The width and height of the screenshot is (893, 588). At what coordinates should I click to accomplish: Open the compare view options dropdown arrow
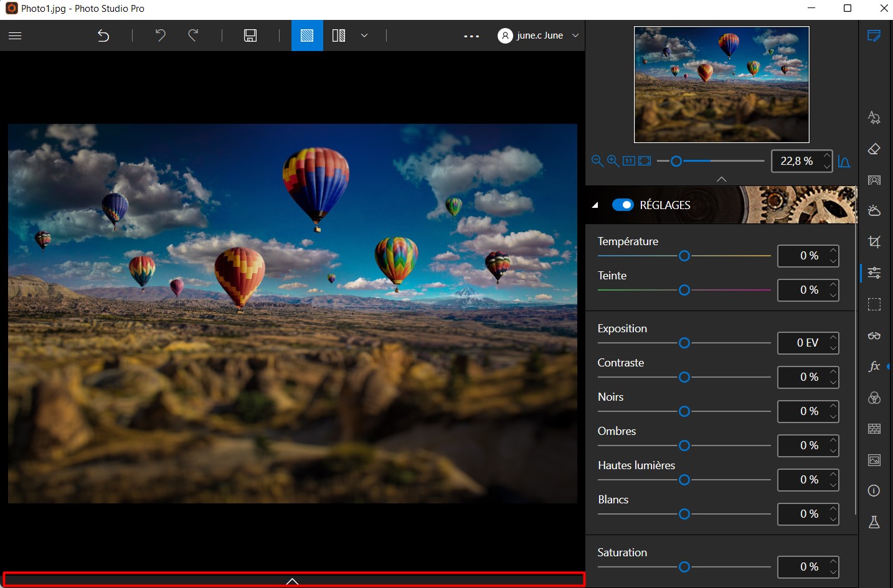tap(364, 35)
